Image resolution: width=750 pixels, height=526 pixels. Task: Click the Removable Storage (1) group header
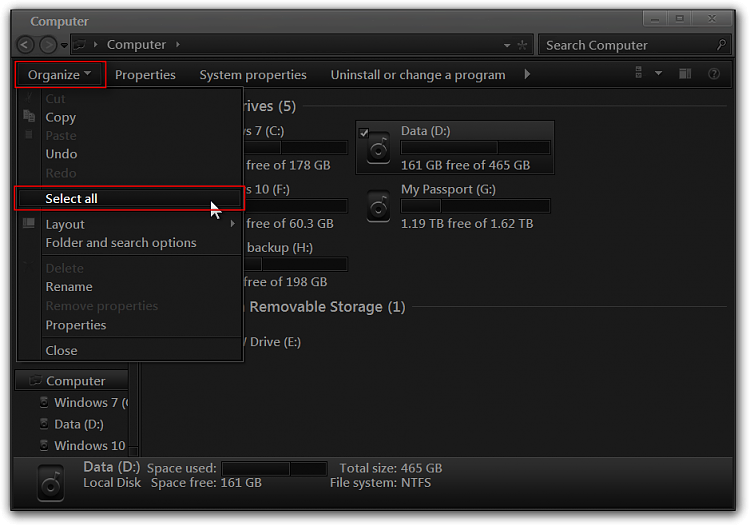point(327,307)
